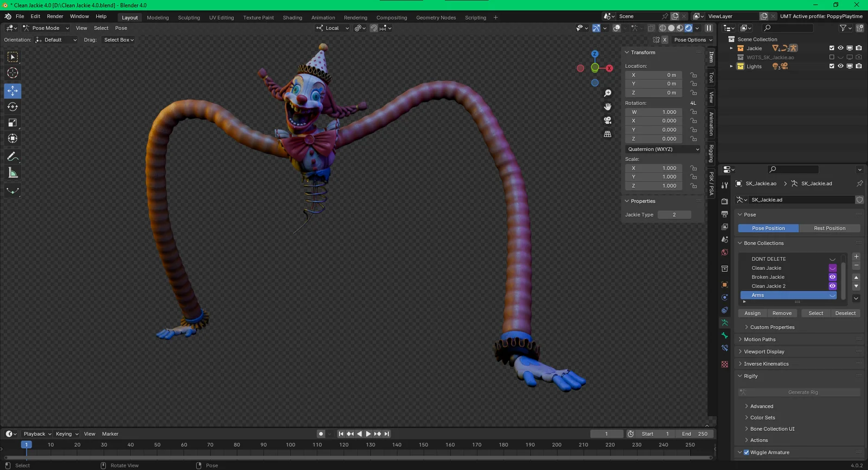
Task: Click the pan hand viewport icon
Action: coord(608,106)
